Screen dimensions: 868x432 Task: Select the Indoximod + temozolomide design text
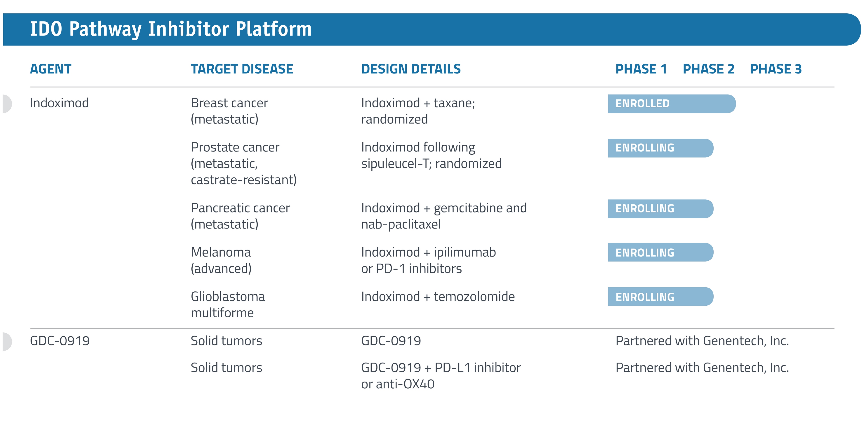click(x=438, y=297)
